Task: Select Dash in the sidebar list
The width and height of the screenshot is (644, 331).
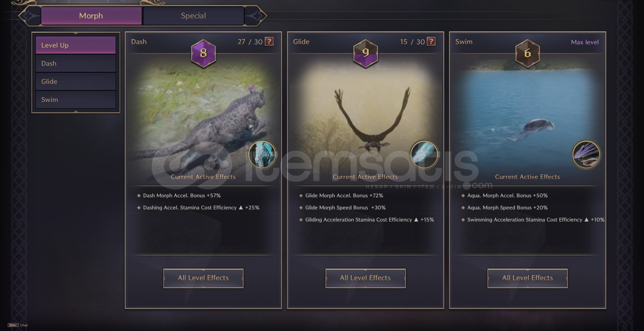Action: 76,63
